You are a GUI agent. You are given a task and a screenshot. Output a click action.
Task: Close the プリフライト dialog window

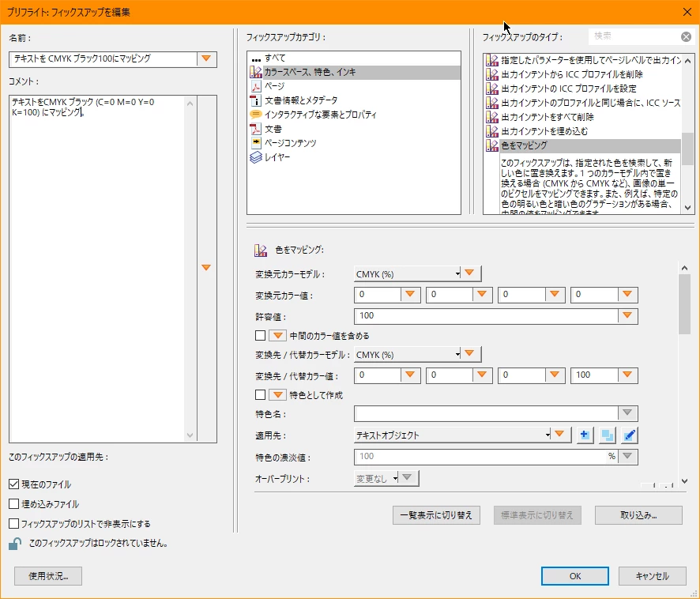tap(687, 12)
